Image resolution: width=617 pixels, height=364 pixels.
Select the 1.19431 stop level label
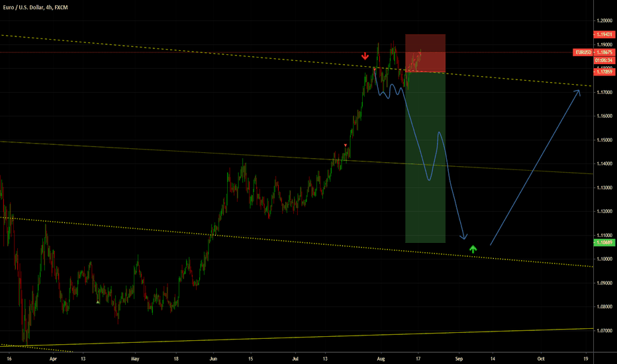[x=604, y=34]
